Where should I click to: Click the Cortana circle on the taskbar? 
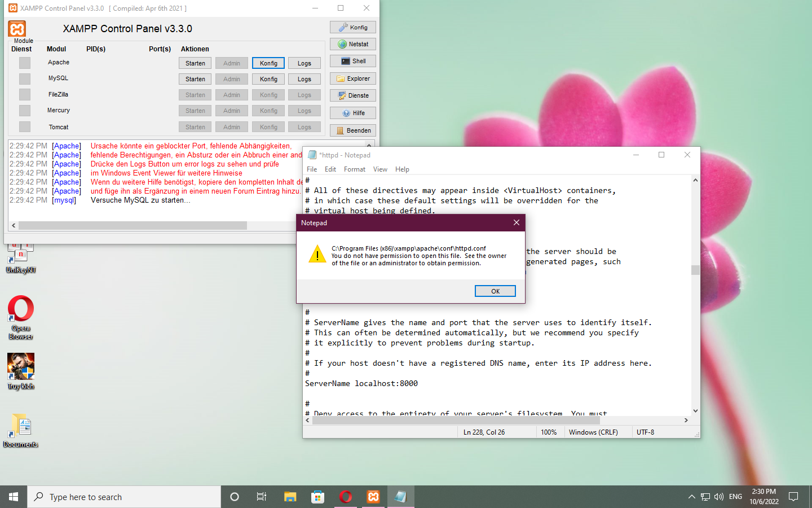235,497
